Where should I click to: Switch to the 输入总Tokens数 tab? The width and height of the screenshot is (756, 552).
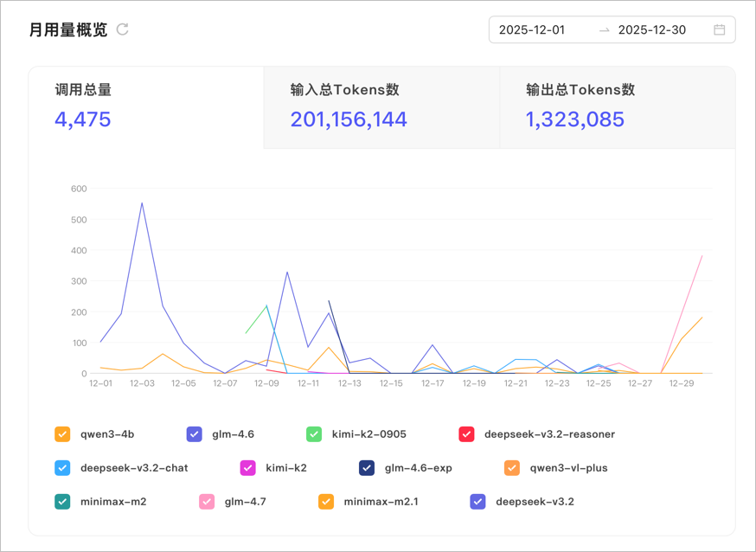[x=381, y=107]
